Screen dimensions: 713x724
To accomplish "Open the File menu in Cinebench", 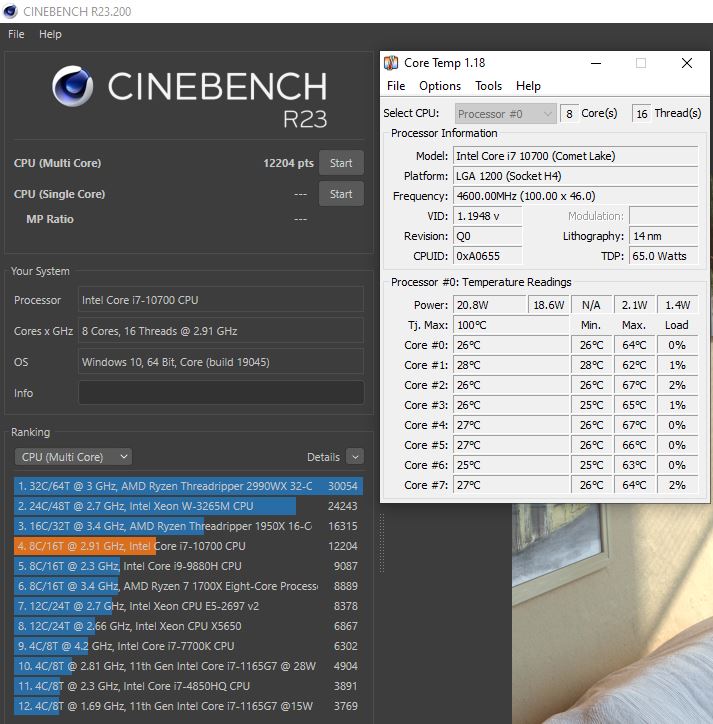I will click(x=16, y=34).
